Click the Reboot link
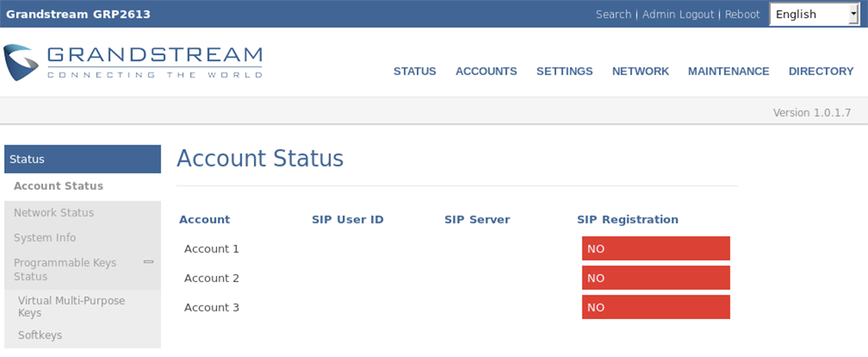 (x=743, y=14)
